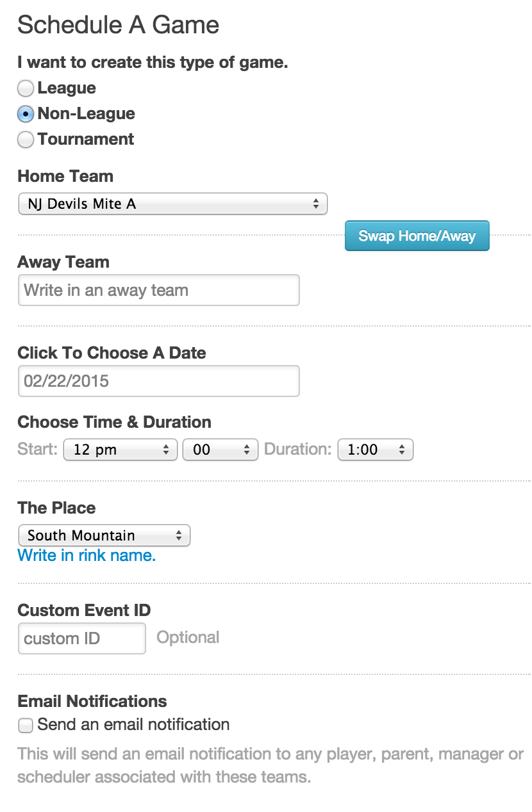This screenshot has height=812, width=532.
Task: Open the start minutes dropdown showing 00
Action: (220, 450)
